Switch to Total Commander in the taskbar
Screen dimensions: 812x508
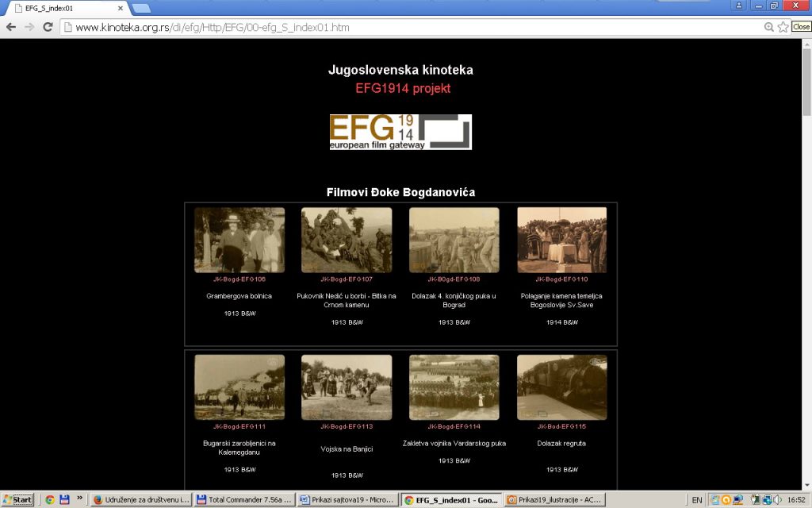tap(243, 500)
